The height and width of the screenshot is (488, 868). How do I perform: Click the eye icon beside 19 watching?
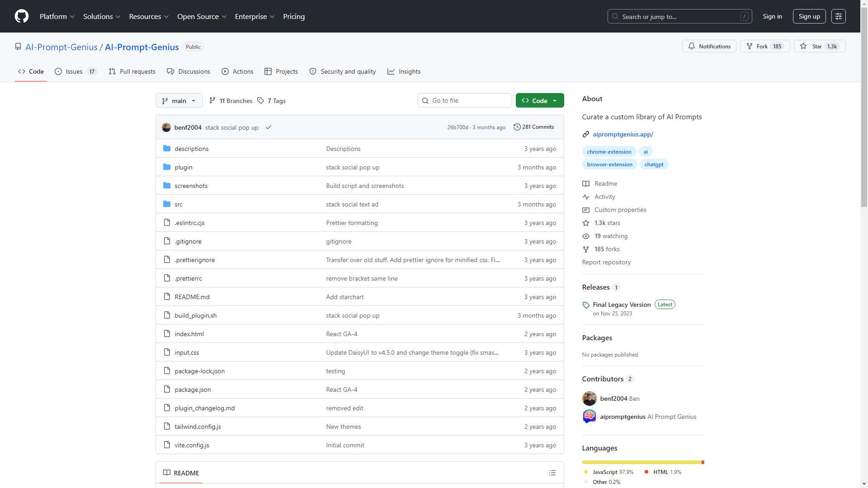(586, 236)
